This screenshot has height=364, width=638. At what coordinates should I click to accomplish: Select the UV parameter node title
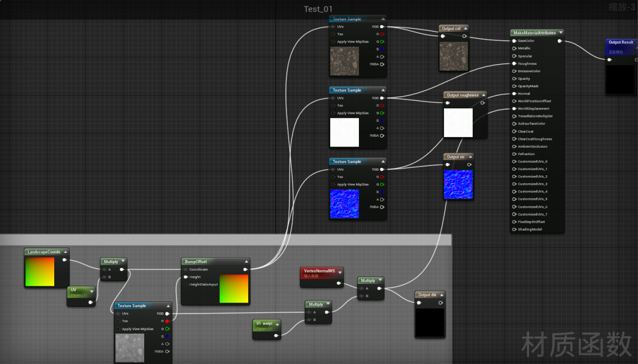click(78, 290)
